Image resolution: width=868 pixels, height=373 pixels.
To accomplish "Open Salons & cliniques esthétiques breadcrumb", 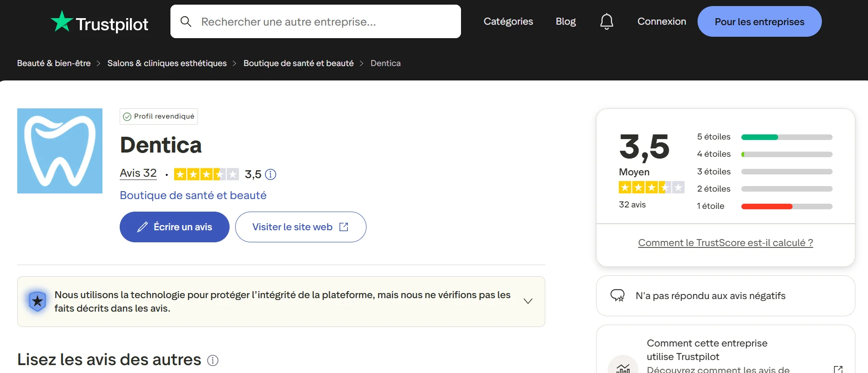I will [x=167, y=63].
